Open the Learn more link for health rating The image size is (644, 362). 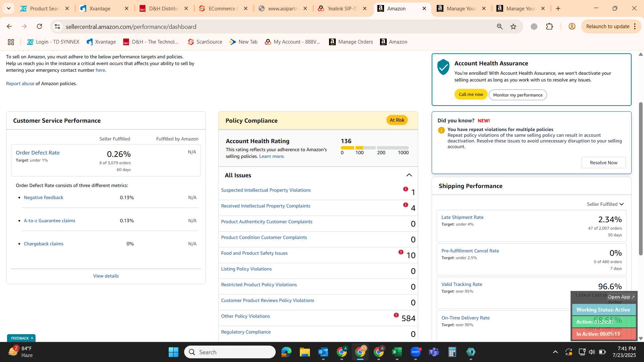pyautogui.click(x=271, y=156)
